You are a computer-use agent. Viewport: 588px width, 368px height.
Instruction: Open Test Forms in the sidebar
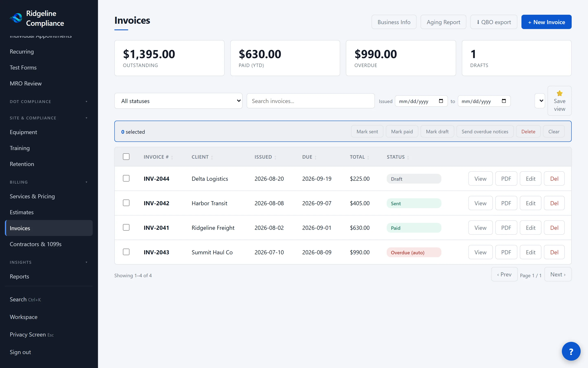[49, 67]
